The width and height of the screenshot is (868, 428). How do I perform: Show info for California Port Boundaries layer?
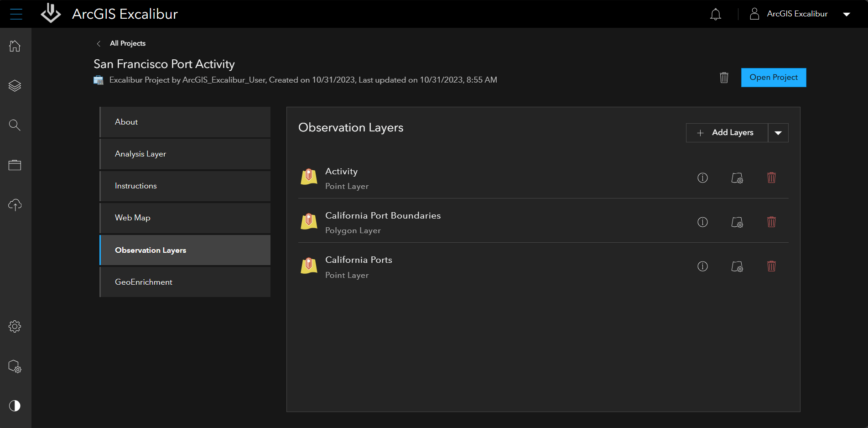click(702, 222)
